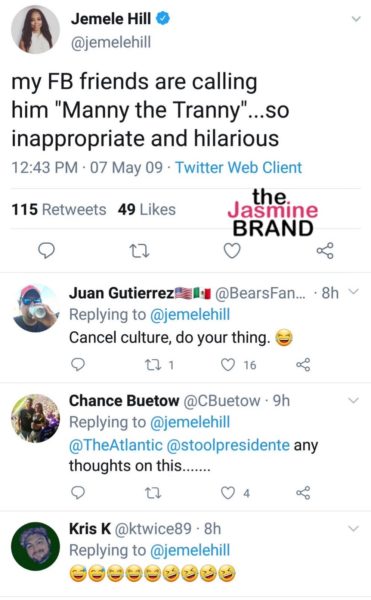Share Chance Buetow's reply

pos(303,493)
